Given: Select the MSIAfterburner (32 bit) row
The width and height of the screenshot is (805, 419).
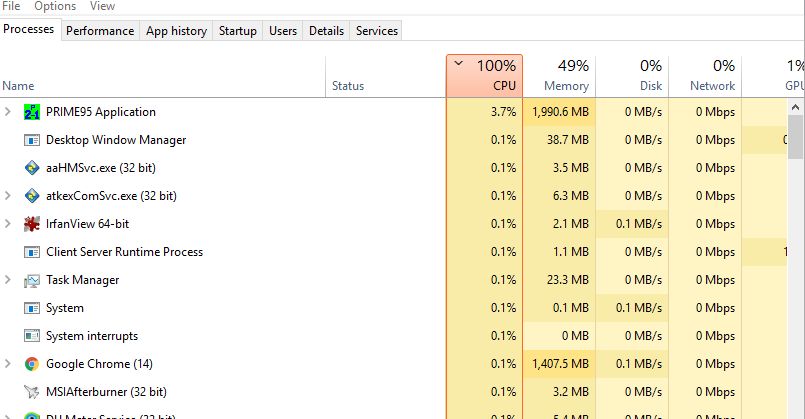Looking at the screenshot, I should (x=393, y=392).
